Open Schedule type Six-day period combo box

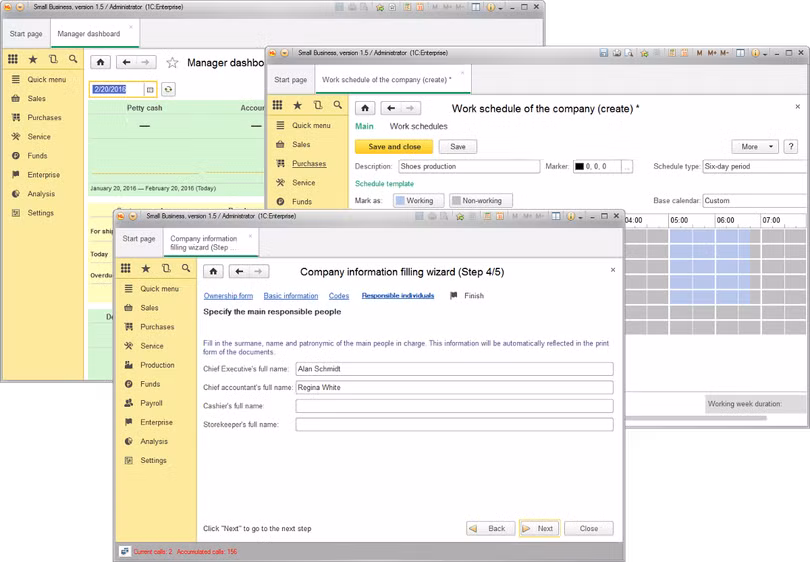[754, 166]
